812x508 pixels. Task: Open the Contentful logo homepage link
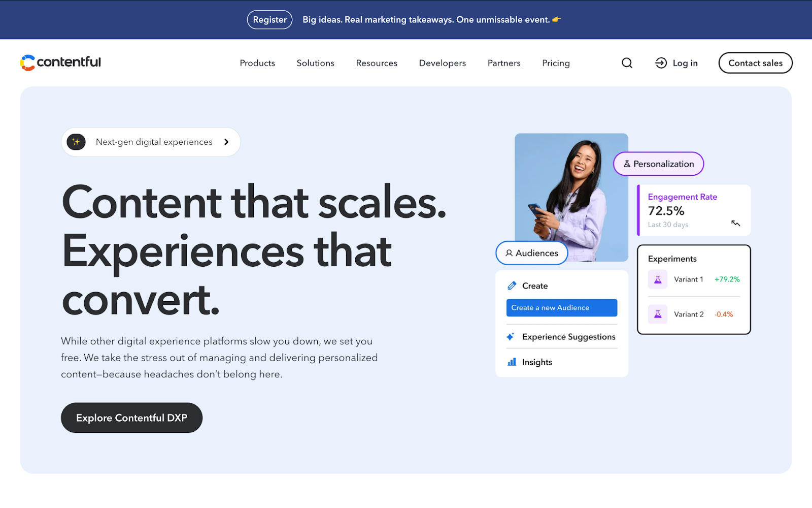click(60, 62)
